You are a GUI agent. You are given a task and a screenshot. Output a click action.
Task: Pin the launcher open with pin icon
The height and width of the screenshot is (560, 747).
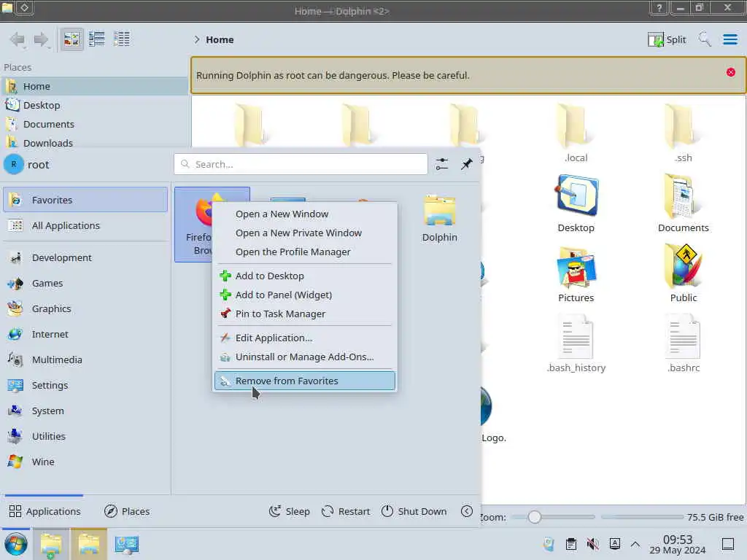(x=466, y=164)
